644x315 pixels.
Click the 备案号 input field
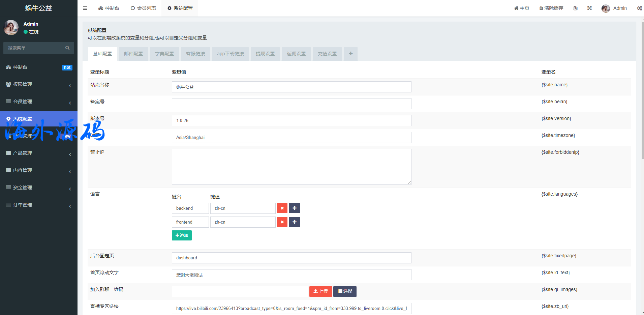pyautogui.click(x=291, y=104)
